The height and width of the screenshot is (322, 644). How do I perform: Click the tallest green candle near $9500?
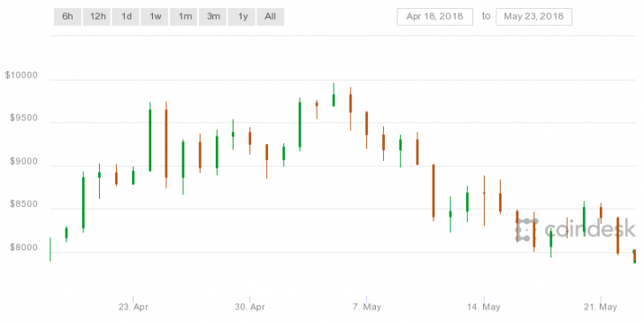(x=149, y=137)
